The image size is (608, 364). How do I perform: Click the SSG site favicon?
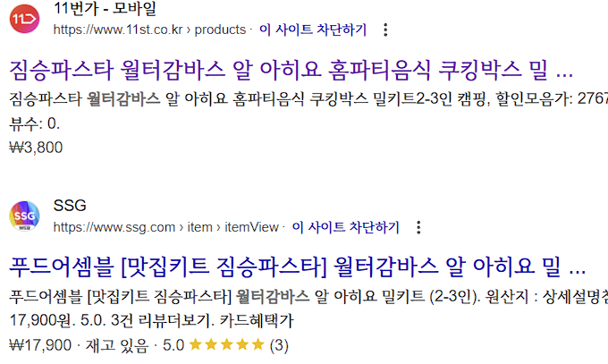pyautogui.click(x=25, y=216)
